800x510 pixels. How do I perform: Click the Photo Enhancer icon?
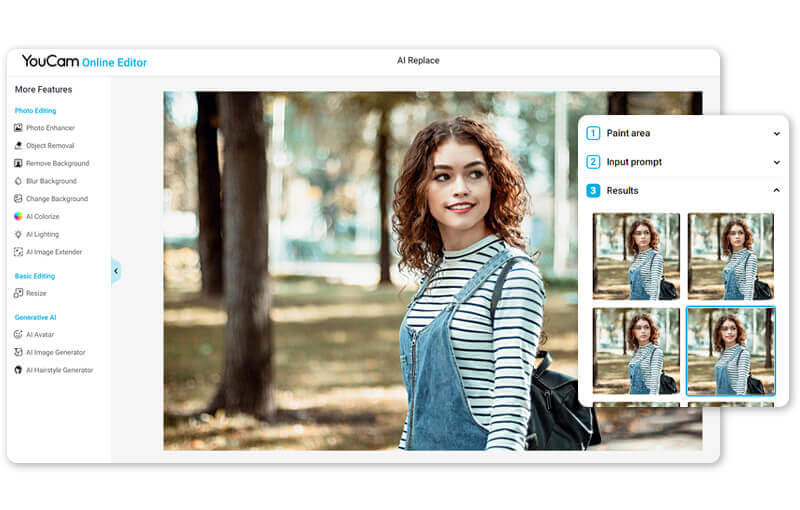[x=18, y=128]
